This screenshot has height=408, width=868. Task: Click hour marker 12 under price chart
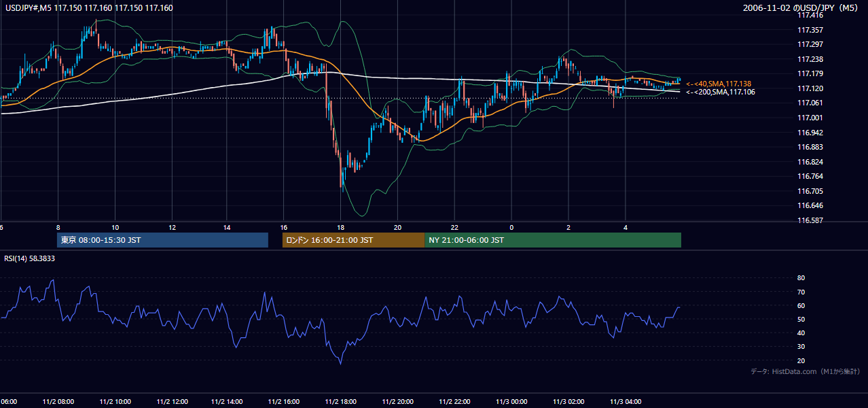click(x=172, y=228)
